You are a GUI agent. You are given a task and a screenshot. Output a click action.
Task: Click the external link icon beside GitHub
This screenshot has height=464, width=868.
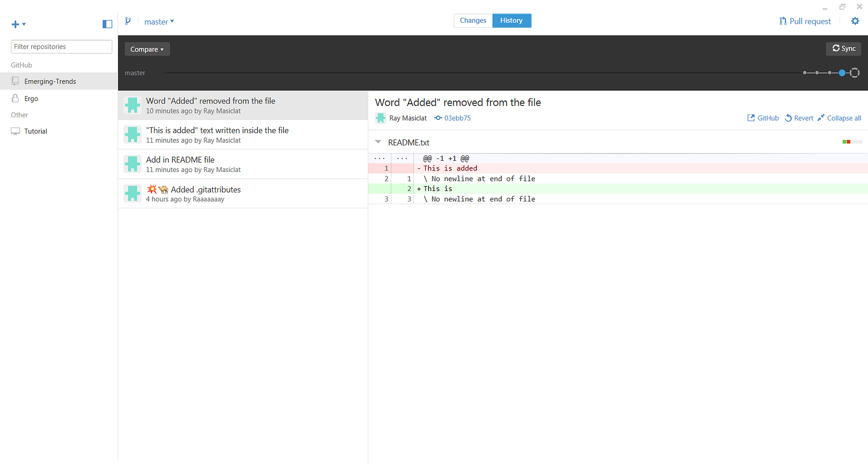click(751, 118)
